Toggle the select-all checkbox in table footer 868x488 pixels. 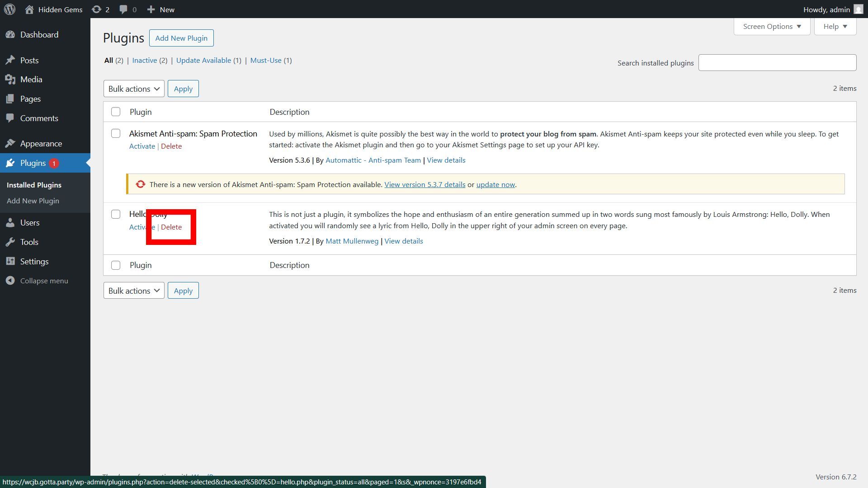(x=116, y=265)
